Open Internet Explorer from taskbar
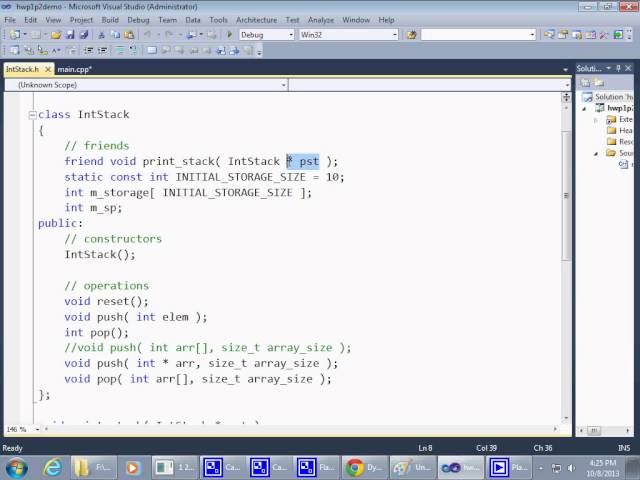 (52, 467)
